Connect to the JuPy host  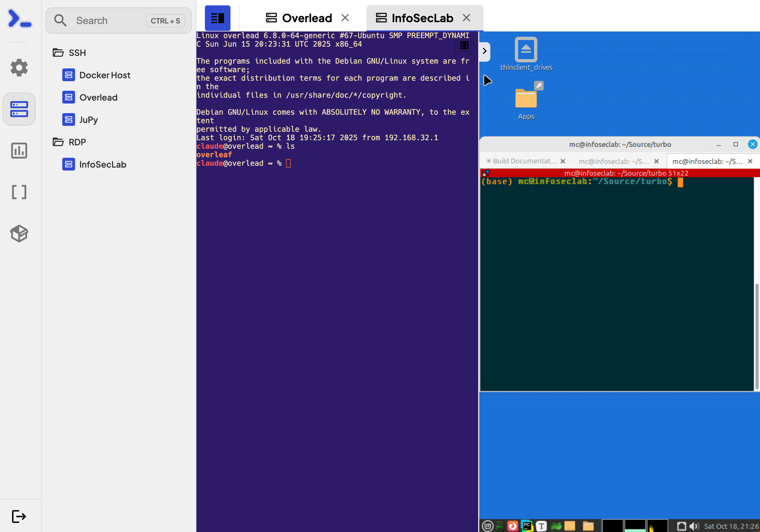tap(88, 120)
